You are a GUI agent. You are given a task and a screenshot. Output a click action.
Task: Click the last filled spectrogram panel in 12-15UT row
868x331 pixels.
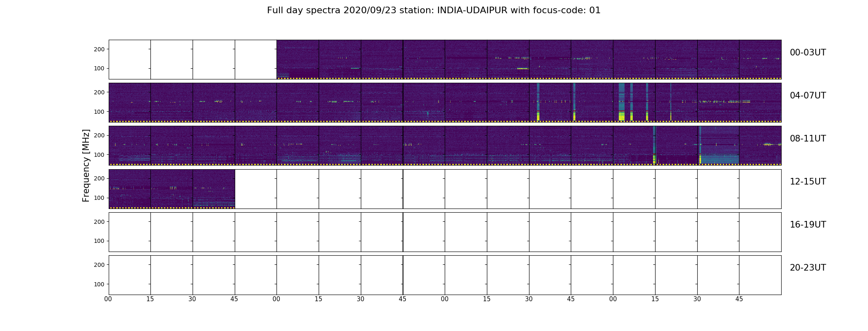[x=214, y=189]
